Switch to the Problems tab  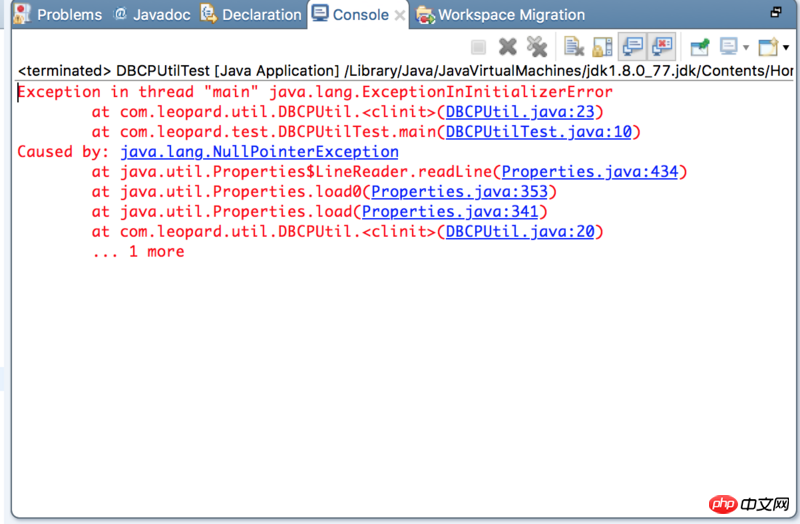tap(57, 15)
